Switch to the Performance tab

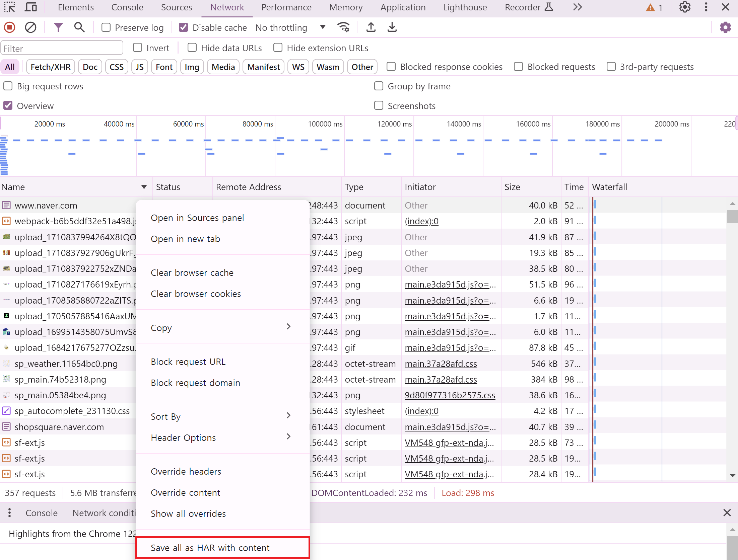click(286, 7)
